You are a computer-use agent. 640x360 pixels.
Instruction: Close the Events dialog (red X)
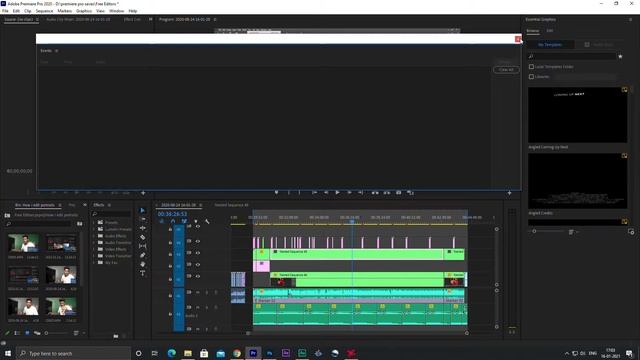(518, 39)
